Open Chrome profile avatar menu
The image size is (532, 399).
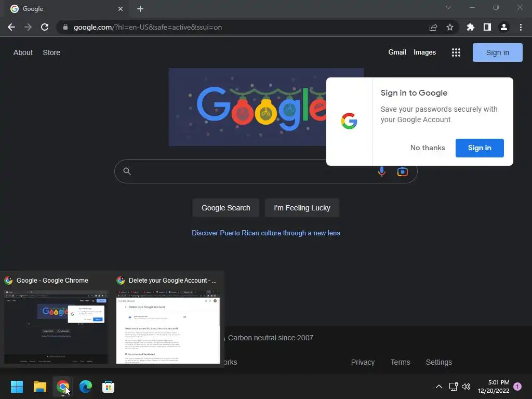point(504,27)
